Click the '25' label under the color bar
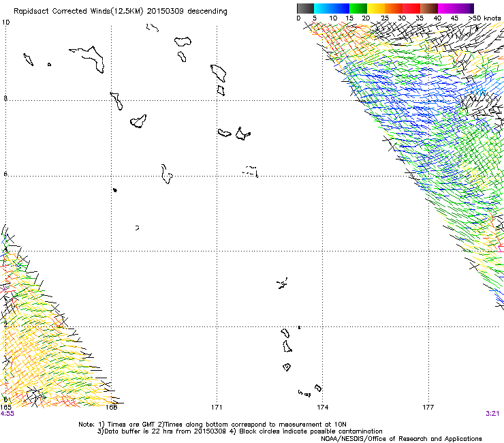Screen dimensions: 504x443 pos(385,18)
